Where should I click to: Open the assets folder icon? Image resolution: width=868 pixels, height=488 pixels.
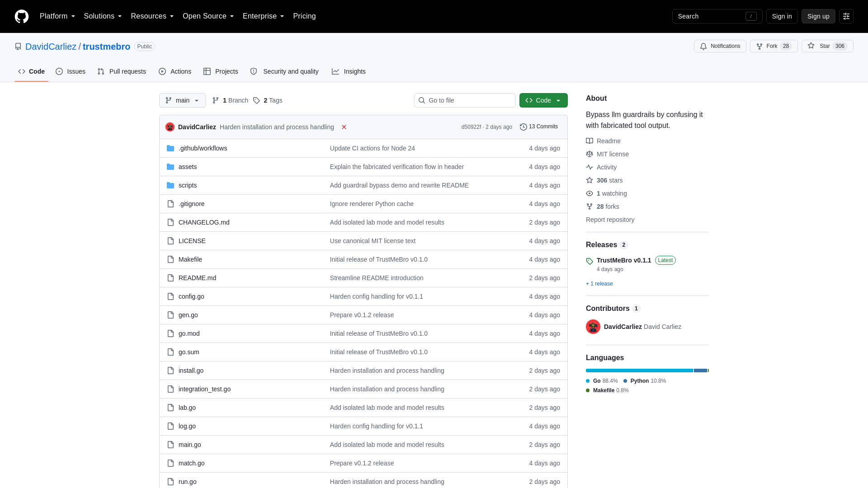(x=170, y=167)
